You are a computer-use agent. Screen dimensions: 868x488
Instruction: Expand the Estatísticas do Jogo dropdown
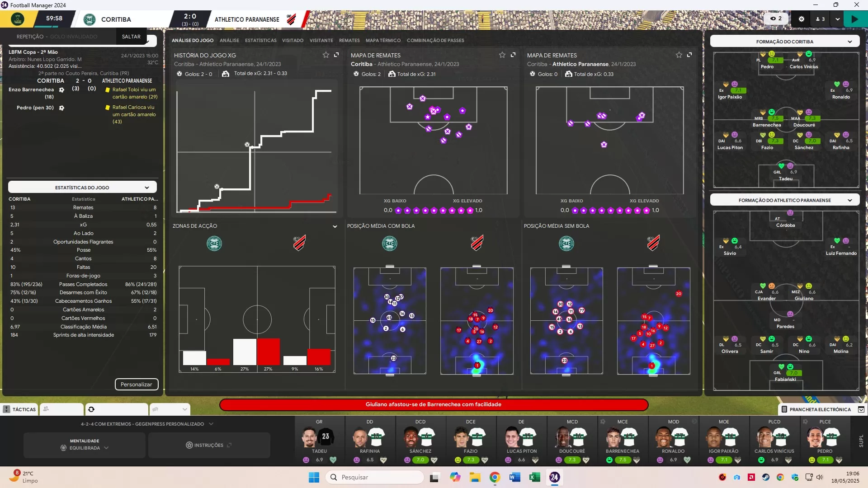coord(82,188)
